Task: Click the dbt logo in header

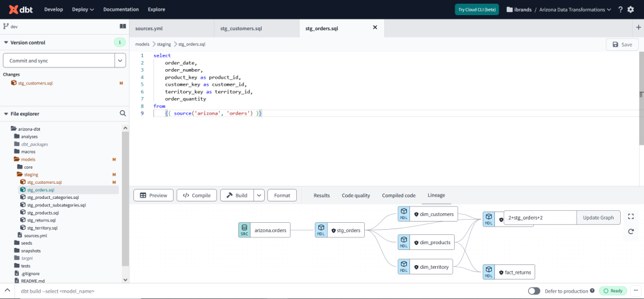Action: tap(19, 9)
